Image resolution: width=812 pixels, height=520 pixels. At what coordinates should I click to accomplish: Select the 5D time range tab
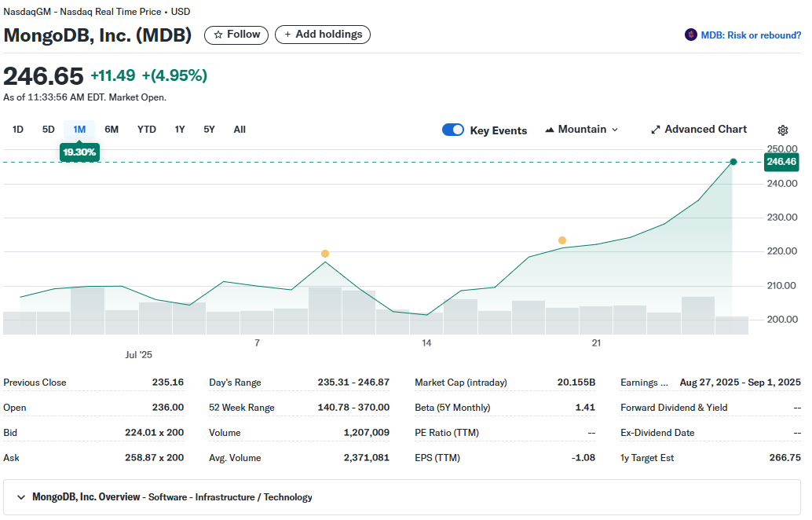click(48, 130)
